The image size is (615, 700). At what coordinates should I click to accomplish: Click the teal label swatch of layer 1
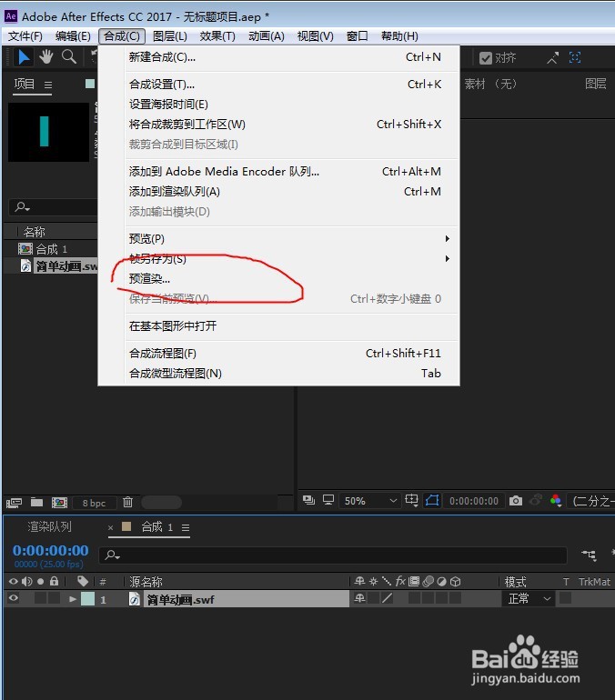pos(87,599)
